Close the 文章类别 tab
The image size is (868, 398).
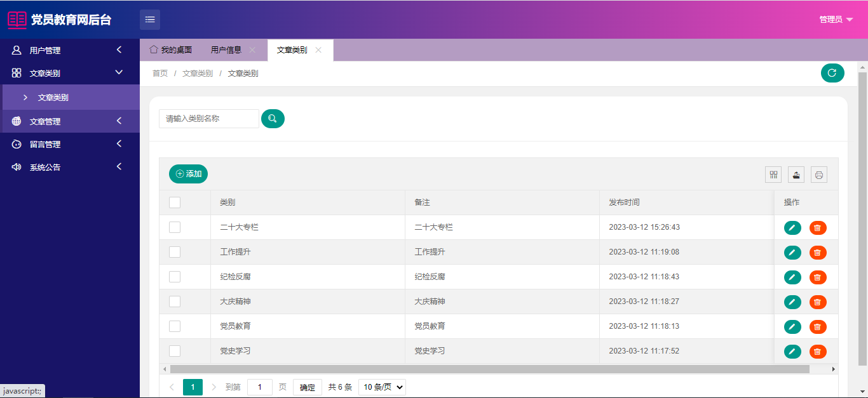point(318,50)
